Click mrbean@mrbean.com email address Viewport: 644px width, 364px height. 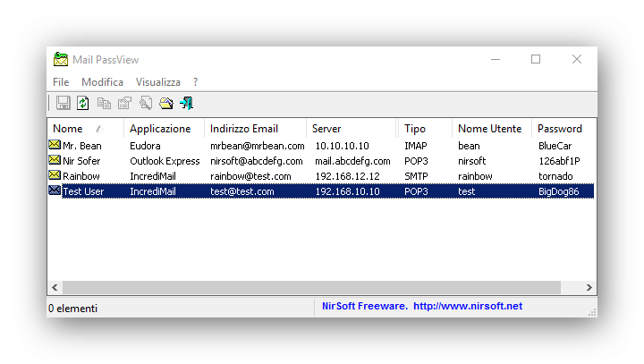pyautogui.click(x=257, y=146)
